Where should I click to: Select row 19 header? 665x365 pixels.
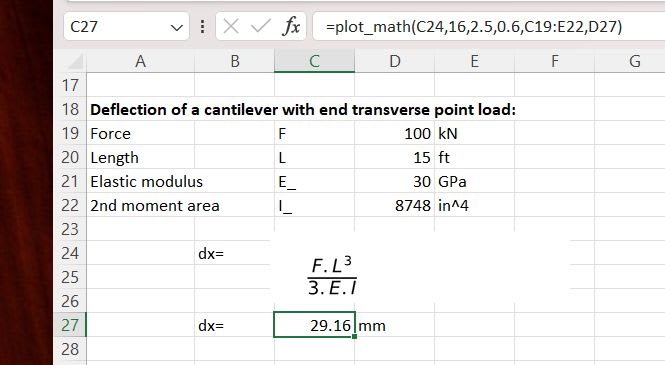pyautogui.click(x=70, y=134)
